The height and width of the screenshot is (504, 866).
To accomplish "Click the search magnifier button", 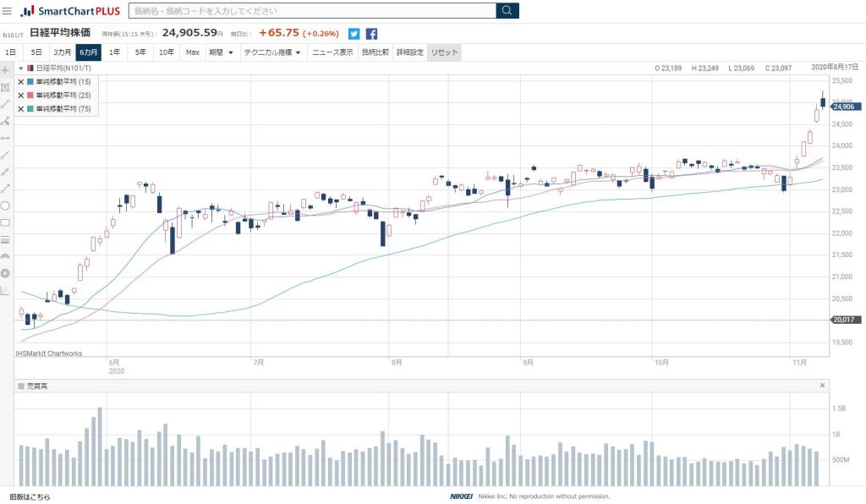I will point(507,11).
